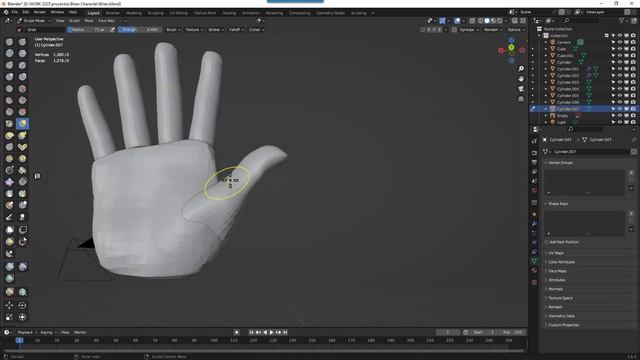This screenshot has height=360, width=640.
Task: Collapse the Vertex Groups panel
Action: click(x=560, y=162)
